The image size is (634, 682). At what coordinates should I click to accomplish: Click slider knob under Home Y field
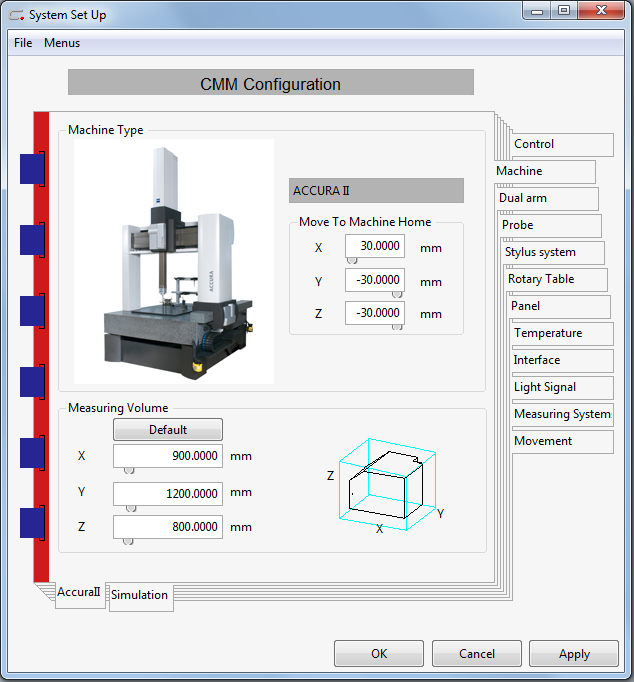coord(397,294)
